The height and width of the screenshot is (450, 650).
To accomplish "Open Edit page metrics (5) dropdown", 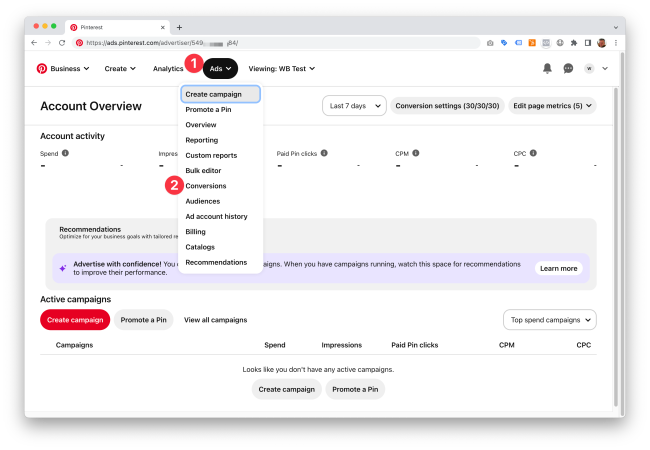I will (x=553, y=105).
